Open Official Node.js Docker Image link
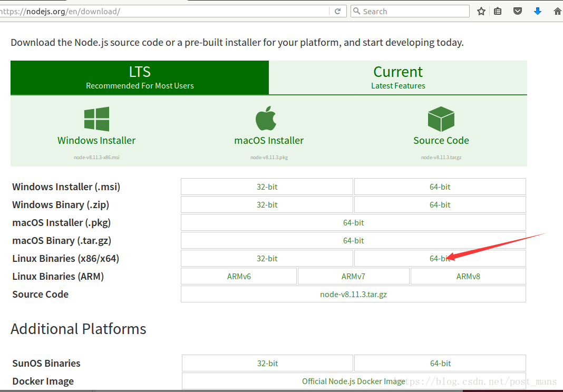The height and width of the screenshot is (392, 563). 354,381
